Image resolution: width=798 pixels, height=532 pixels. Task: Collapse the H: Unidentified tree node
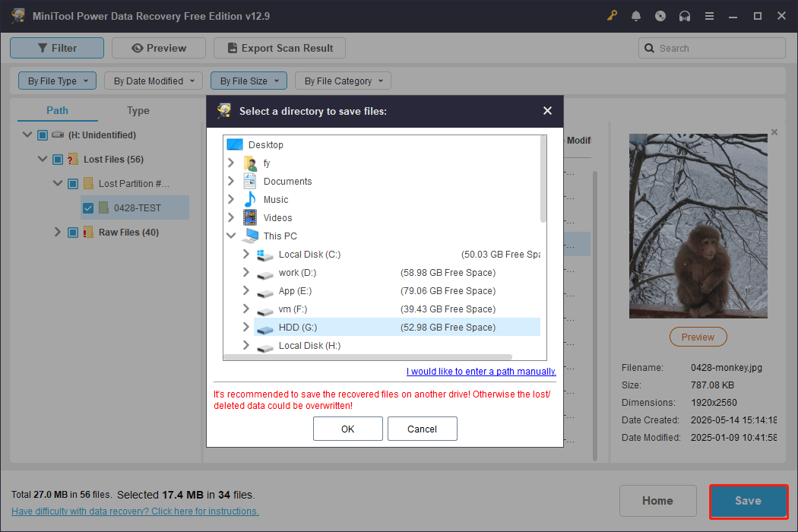(27, 135)
